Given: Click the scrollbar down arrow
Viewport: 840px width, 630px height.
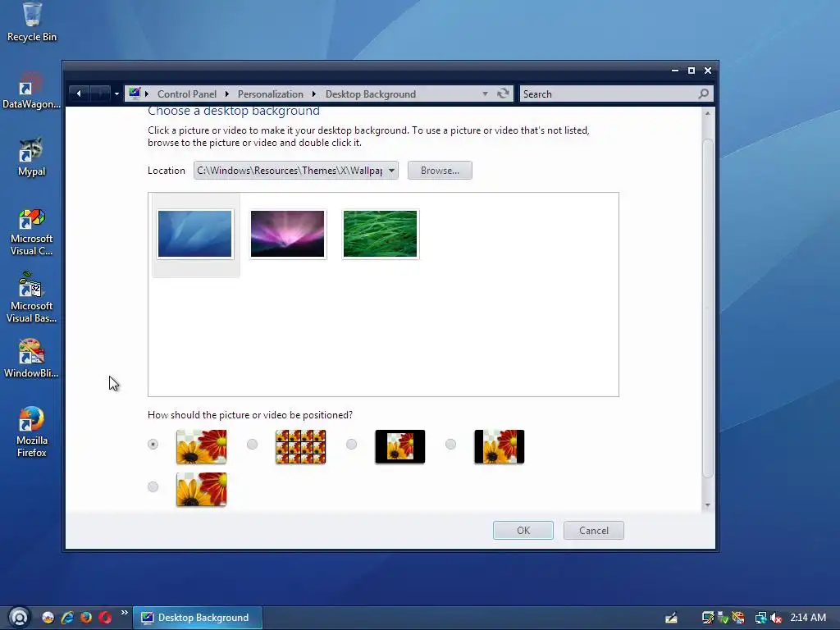Looking at the screenshot, I should 708,505.
